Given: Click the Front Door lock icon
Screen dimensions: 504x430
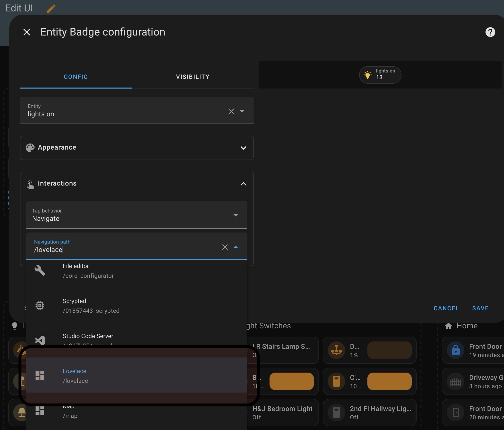Looking at the screenshot, I should (x=455, y=350).
